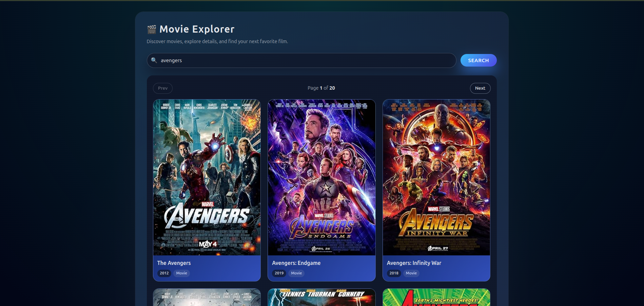Click the Movie badge under Avengers: Infinity War

coord(411,273)
